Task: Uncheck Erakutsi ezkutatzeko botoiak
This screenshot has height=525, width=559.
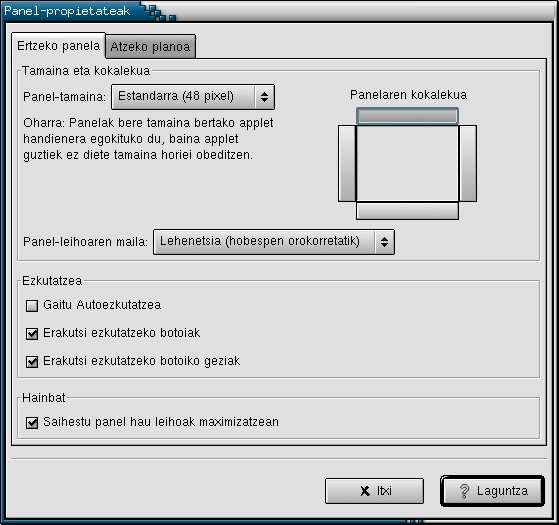Action: pyautogui.click(x=32, y=334)
